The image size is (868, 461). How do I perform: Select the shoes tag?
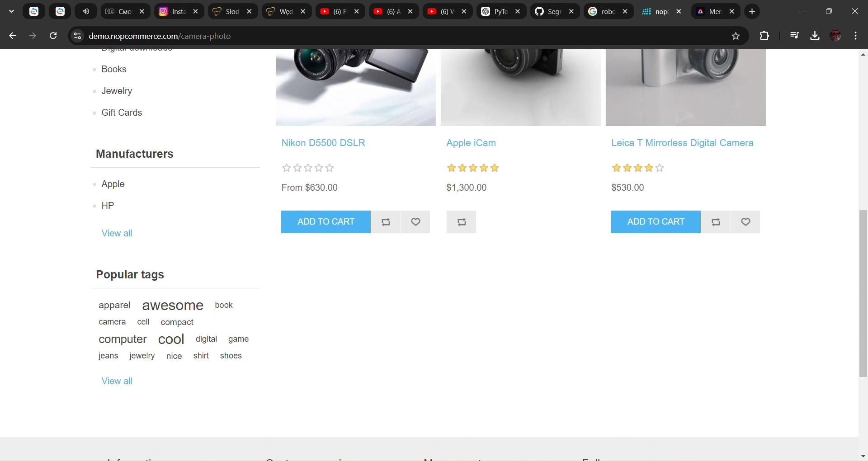click(x=231, y=356)
